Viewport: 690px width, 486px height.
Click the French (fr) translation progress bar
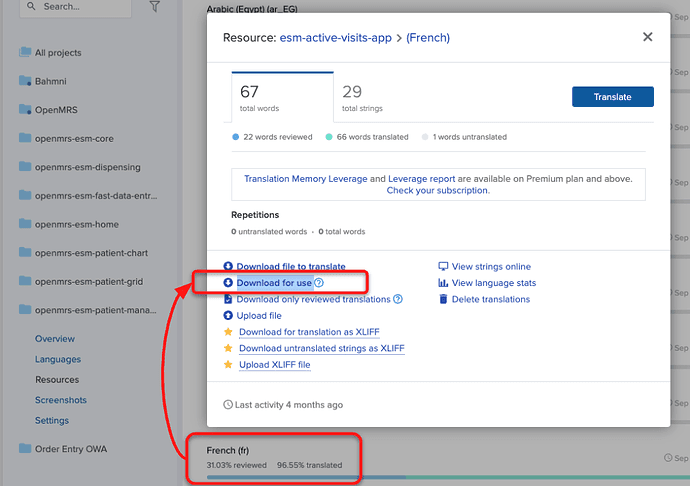point(448,477)
